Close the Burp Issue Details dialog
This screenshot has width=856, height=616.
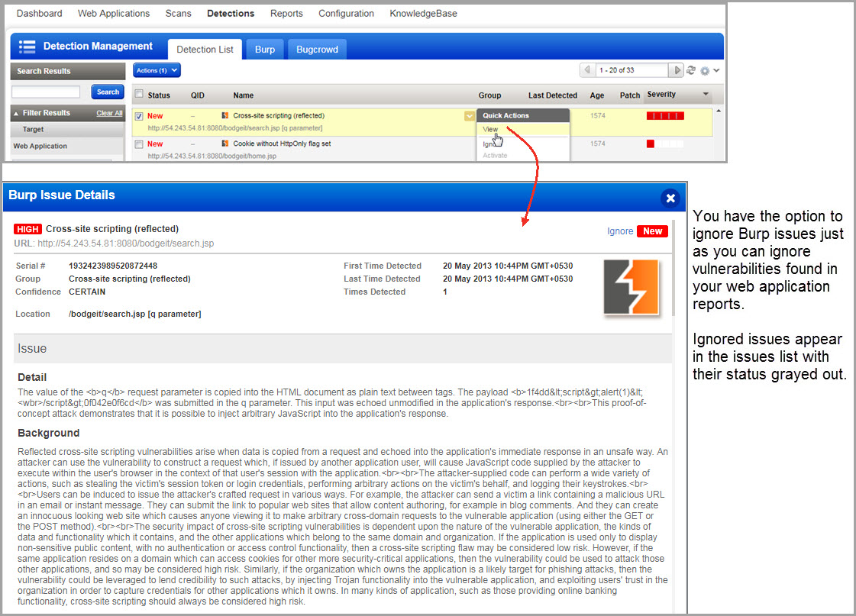click(670, 198)
